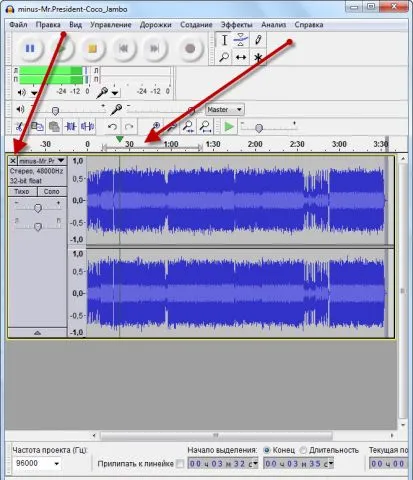Open the 'Дорожки' menu
This screenshot has width=413, height=480.
point(155,25)
